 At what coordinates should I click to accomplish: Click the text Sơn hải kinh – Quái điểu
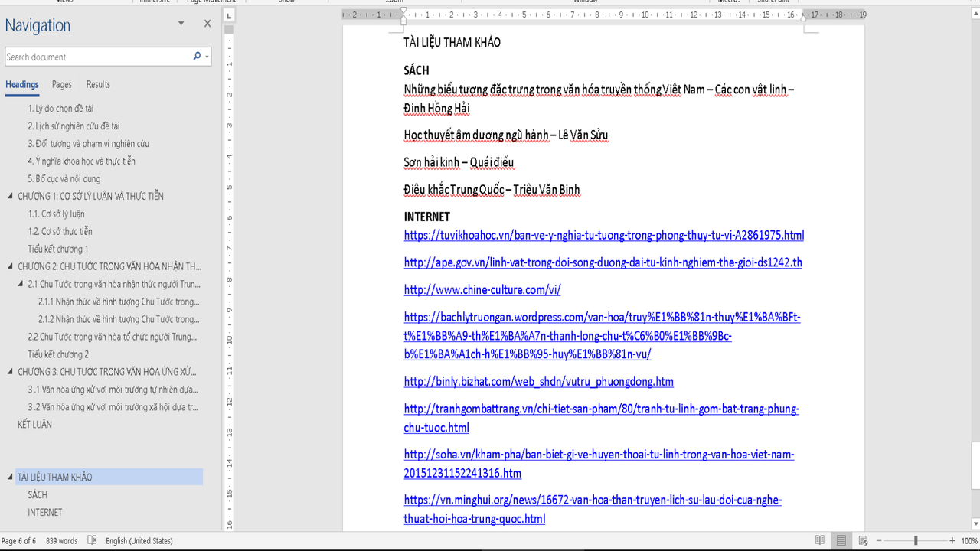[x=459, y=162]
